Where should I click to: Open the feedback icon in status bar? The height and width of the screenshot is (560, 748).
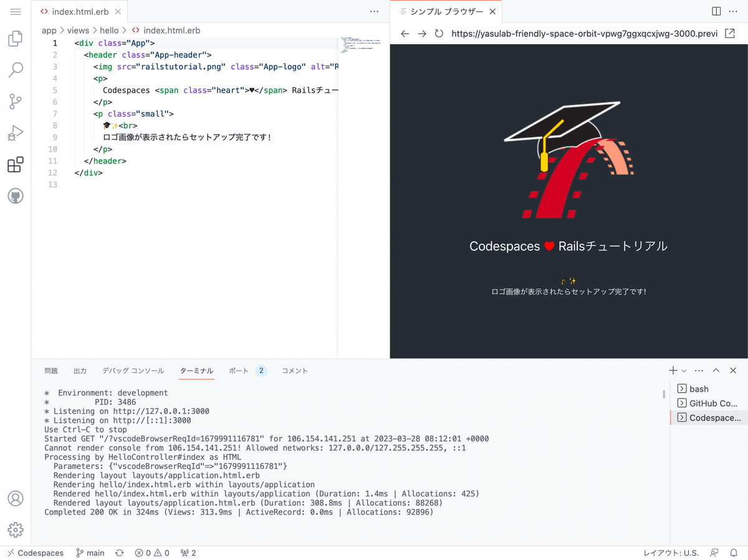click(714, 553)
